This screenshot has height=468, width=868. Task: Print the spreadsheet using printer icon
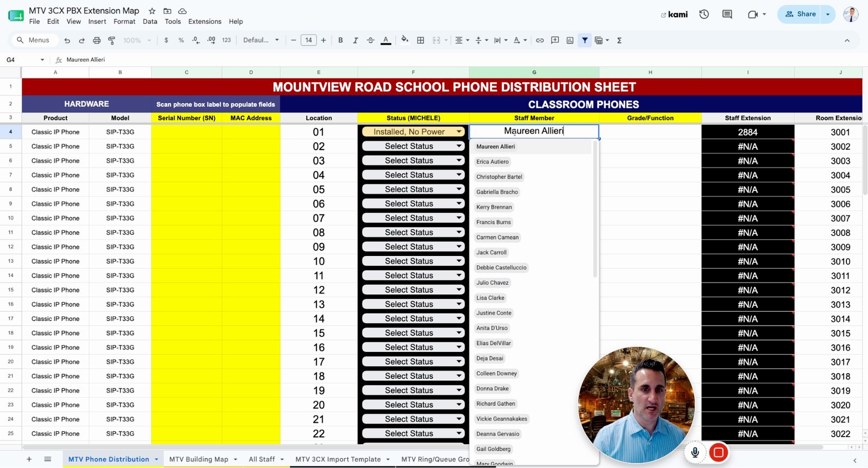[97, 40]
